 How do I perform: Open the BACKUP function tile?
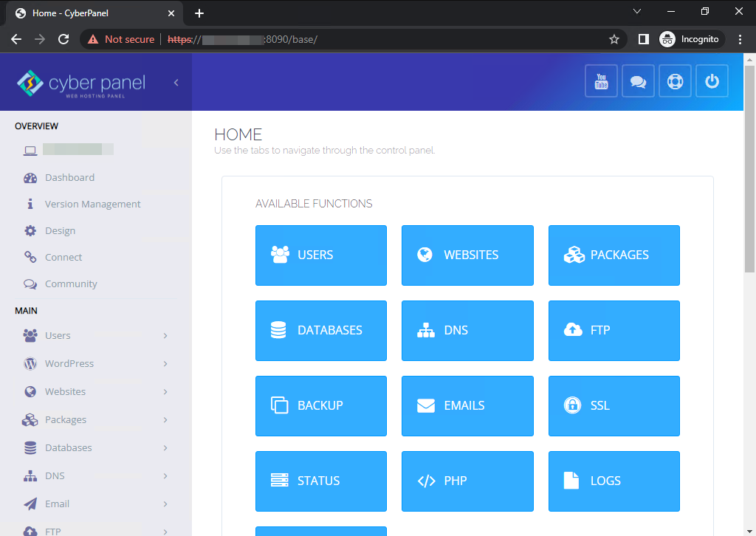pyautogui.click(x=320, y=406)
